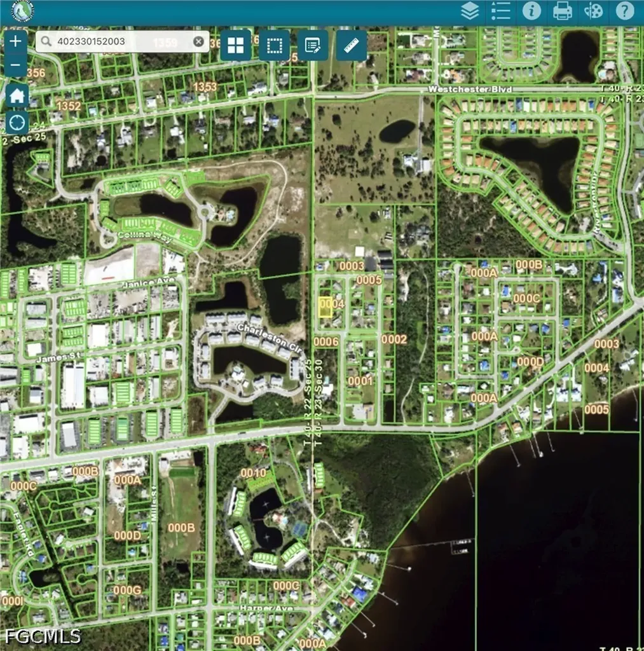Click the Janice Ave street label
Screen dimensions: 644x651
click(149, 283)
